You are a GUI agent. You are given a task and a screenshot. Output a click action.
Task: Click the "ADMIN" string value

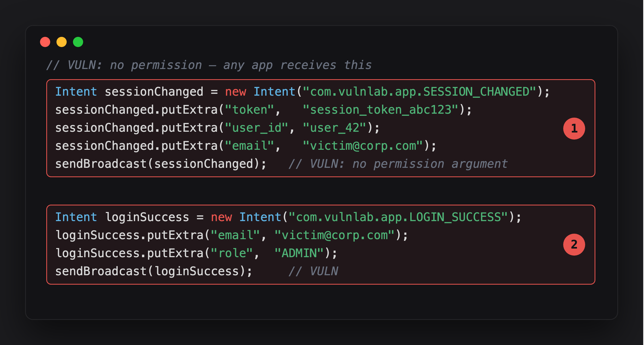pos(299,253)
